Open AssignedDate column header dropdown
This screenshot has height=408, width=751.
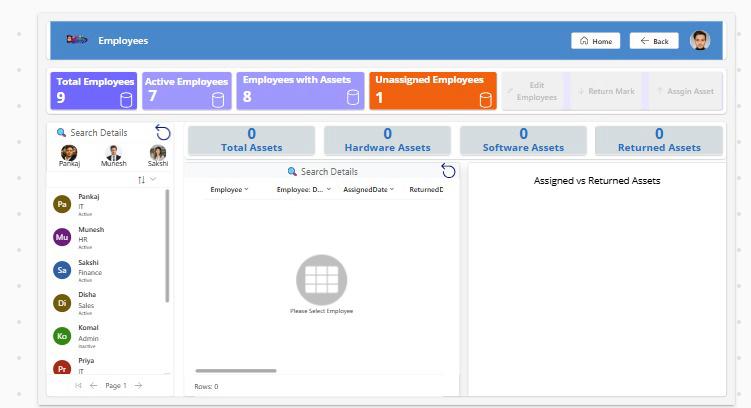click(x=368, y=190)
